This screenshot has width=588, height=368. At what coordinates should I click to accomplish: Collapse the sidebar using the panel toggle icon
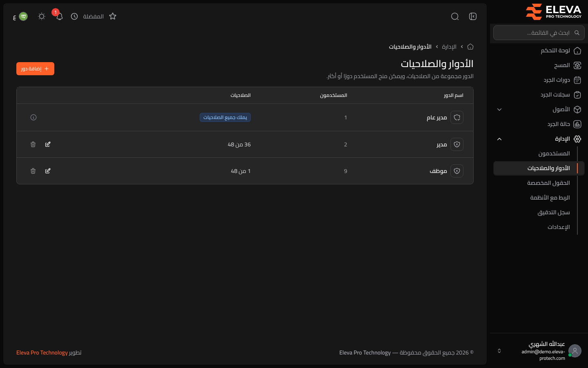[473, 16]
